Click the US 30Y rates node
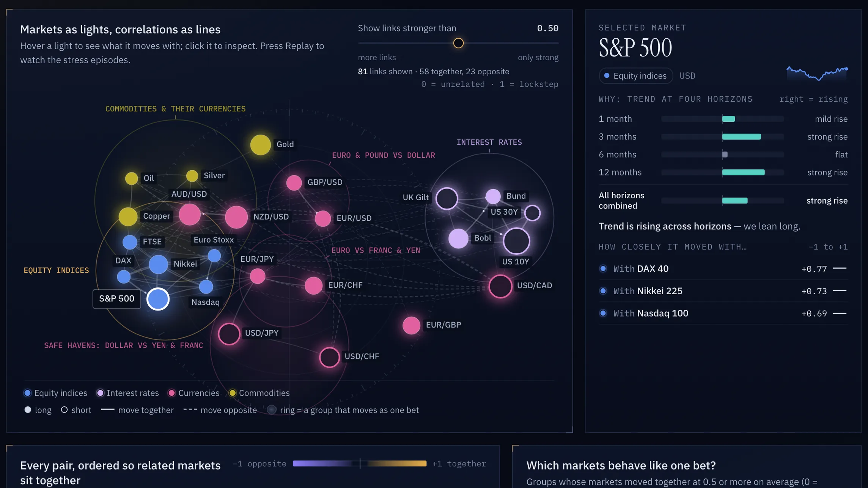 [532, 213]
